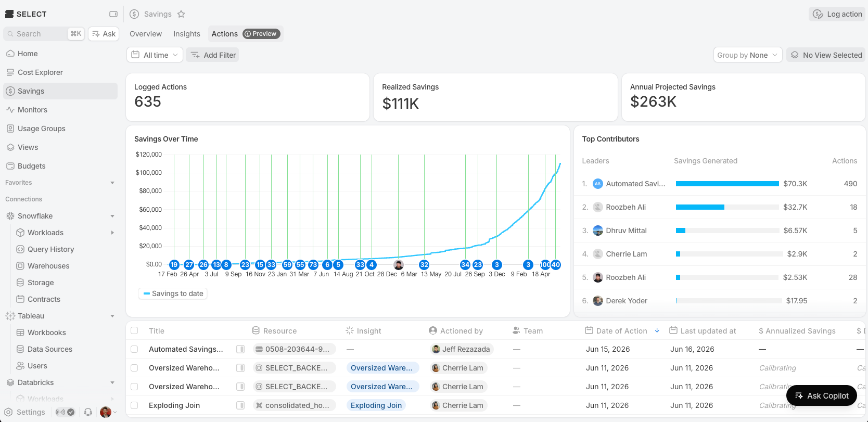
Task: Click the avatar marker on the savings chart
Action: (x=399, y=265)
